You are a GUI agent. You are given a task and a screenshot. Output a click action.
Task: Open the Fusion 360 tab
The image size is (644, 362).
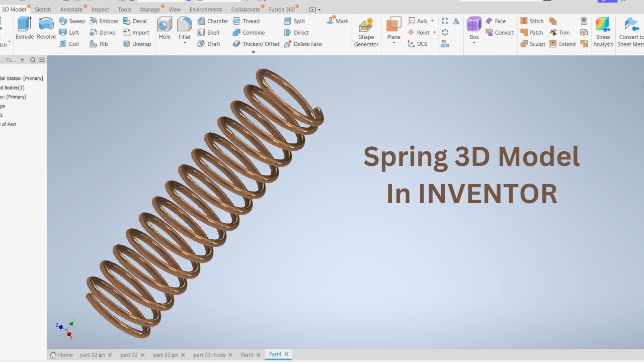(282, 10)
